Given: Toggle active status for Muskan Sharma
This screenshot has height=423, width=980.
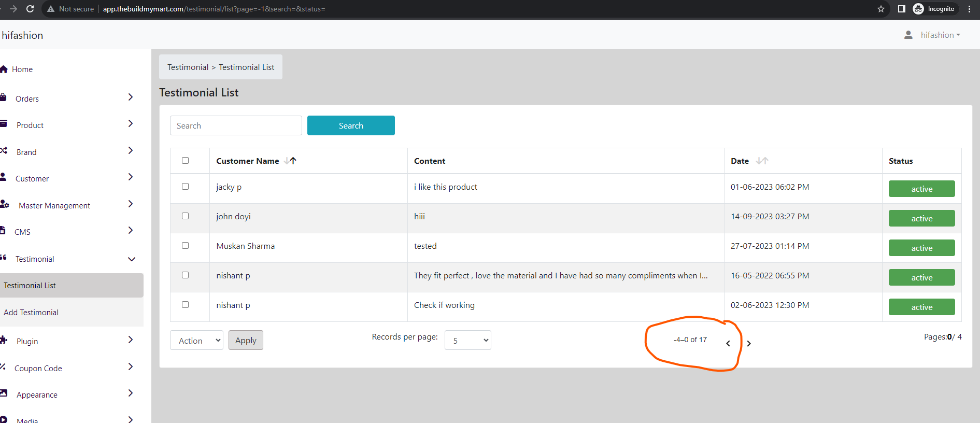Looking at the screenshot, I should point(921,248).
